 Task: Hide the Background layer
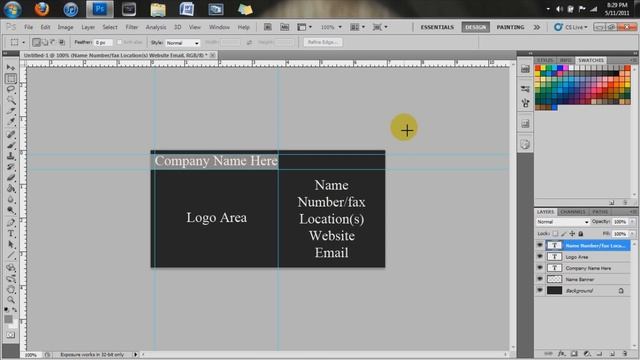[540, 290]
